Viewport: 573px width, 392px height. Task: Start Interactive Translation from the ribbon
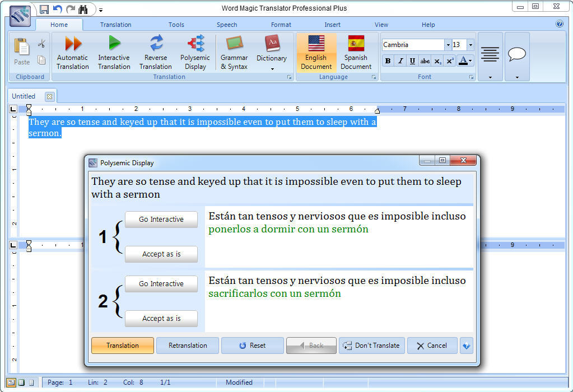pos(114,44)
